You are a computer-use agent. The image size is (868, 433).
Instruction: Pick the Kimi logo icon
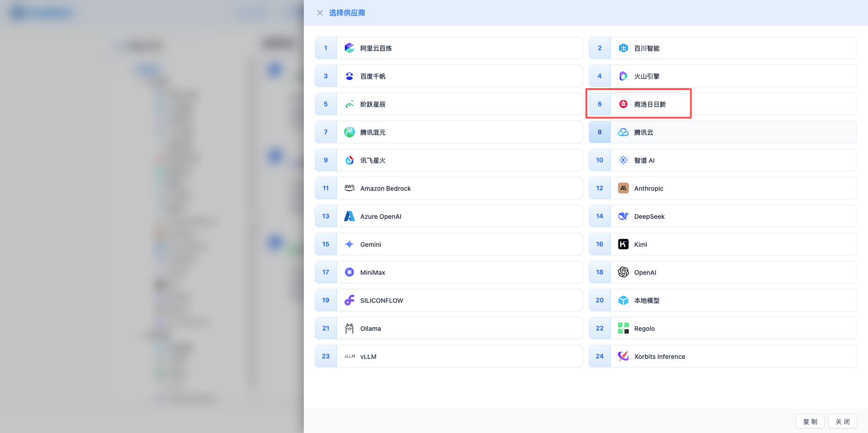pos(623,244)
